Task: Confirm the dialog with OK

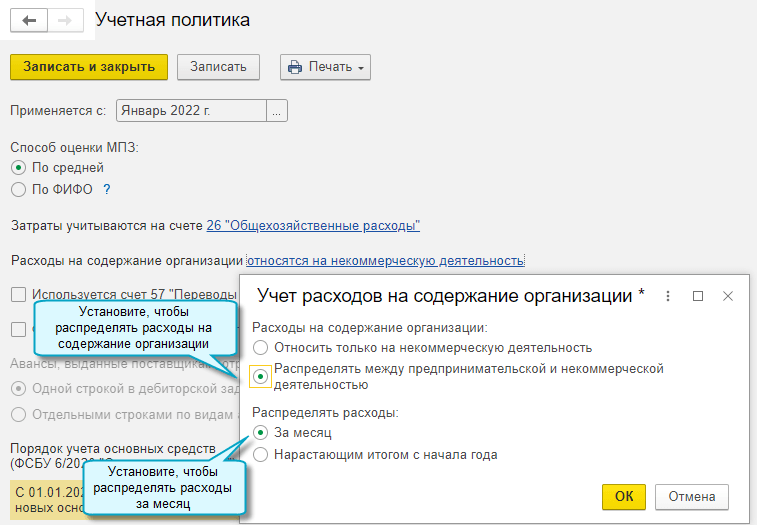Action: pyautogui.click(x=623, y=496)
